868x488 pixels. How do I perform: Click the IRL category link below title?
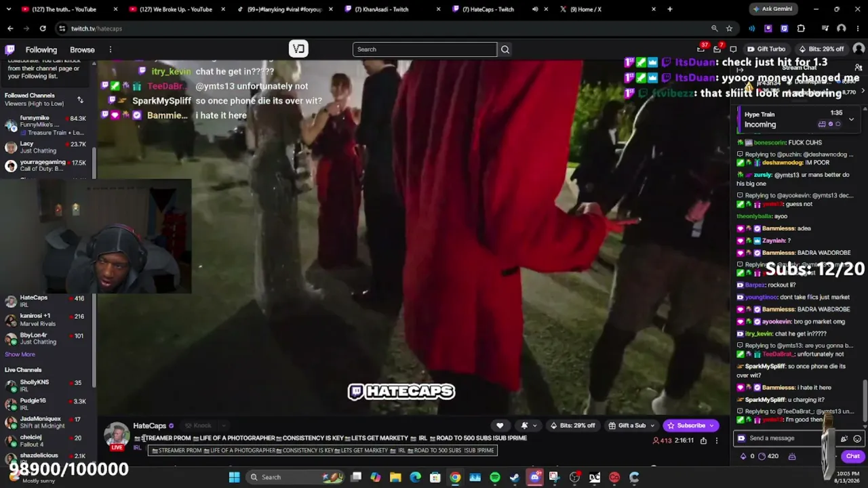(137, 448)
